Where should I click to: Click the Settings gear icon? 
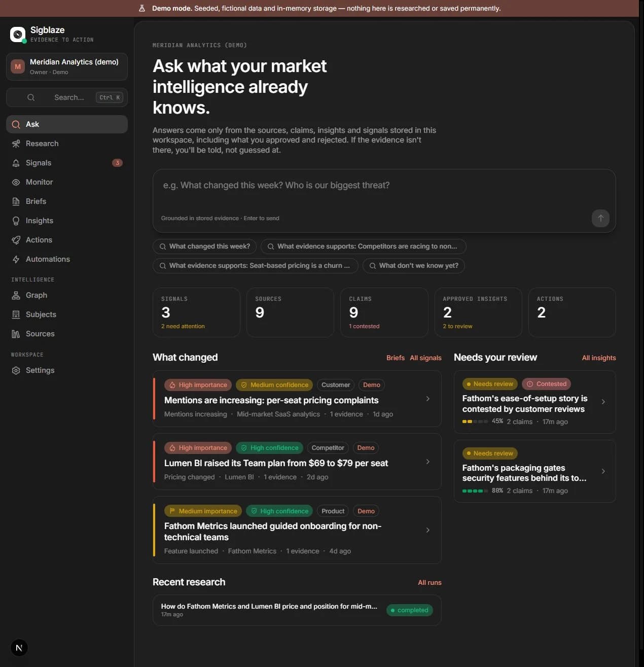point(16,370)
